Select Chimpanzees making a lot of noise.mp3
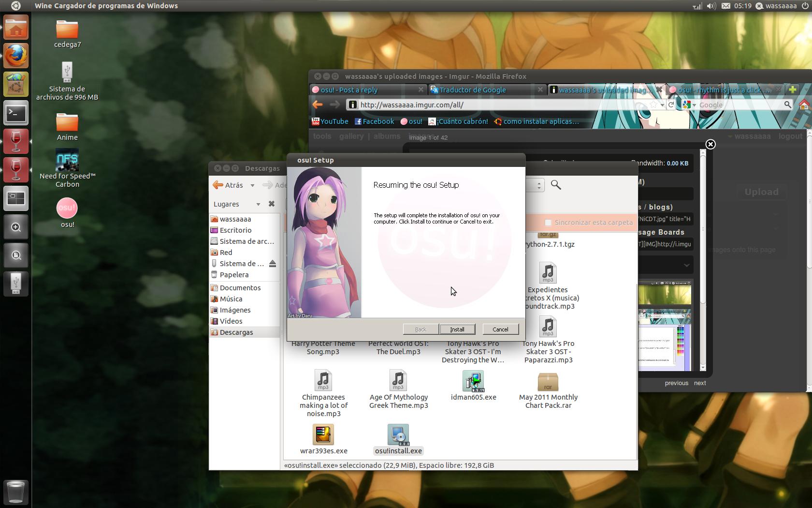 [323, 393]
